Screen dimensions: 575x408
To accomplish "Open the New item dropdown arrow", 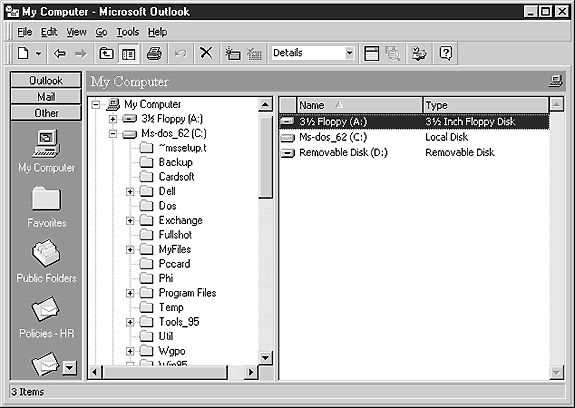I will pyautogui.click(x=39, y=54).
